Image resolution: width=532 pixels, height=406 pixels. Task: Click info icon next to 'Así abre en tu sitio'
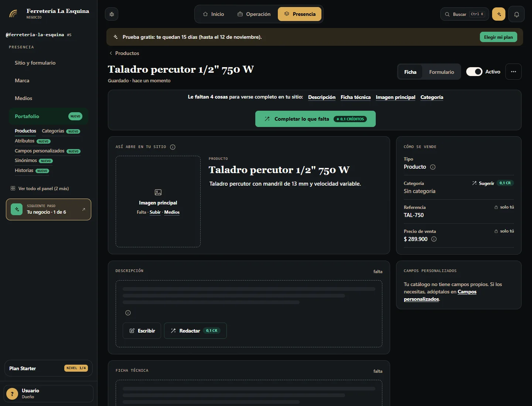tap(173, 147)
